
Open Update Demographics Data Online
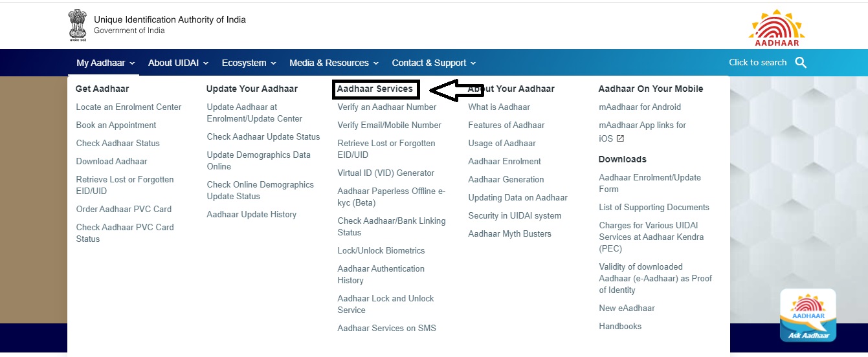[258, 160]
